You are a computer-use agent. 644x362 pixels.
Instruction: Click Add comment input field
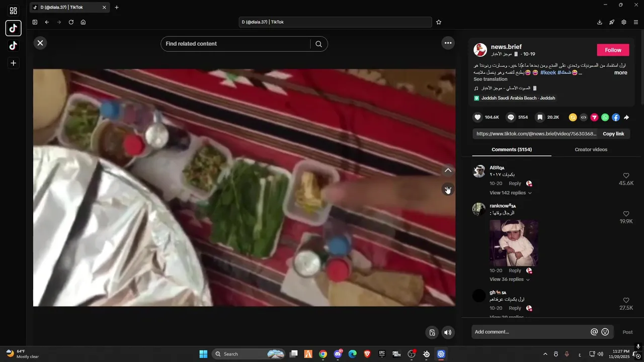coord(531,332)
